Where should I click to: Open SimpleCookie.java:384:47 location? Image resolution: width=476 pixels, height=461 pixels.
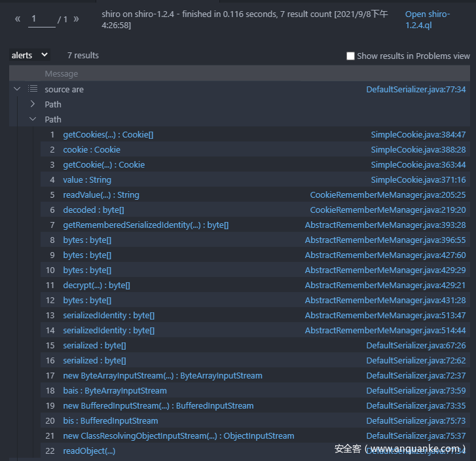point(418,134)
